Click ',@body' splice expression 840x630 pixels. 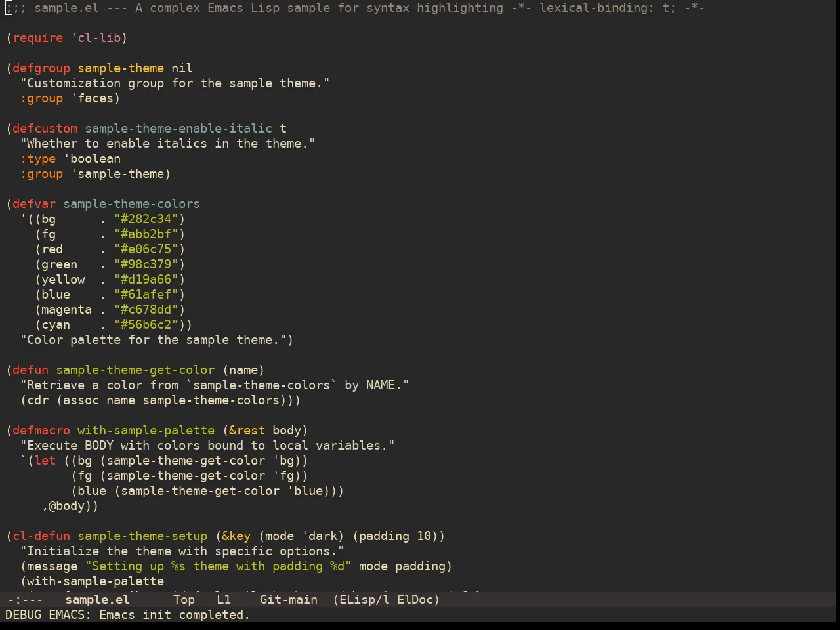pos(67,506)
